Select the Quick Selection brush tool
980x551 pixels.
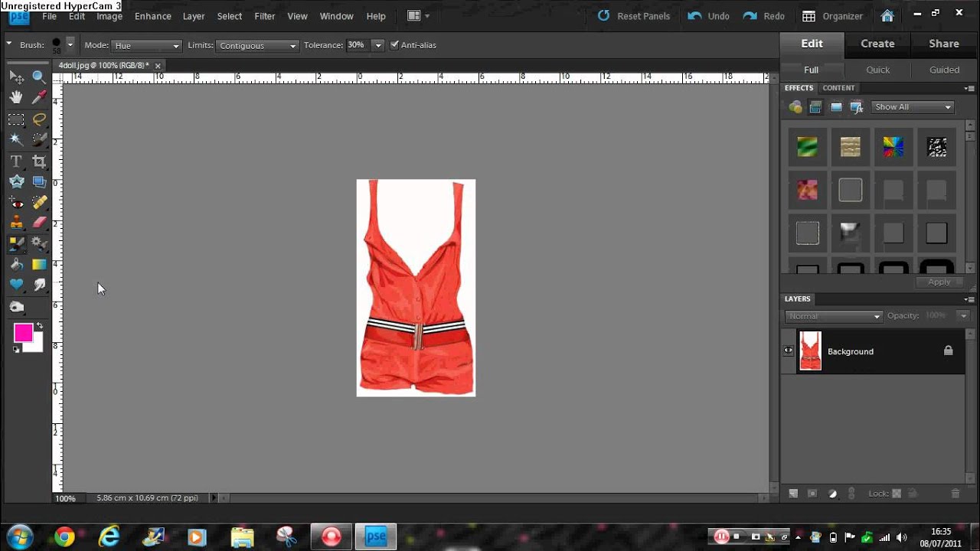click(39, 139)
